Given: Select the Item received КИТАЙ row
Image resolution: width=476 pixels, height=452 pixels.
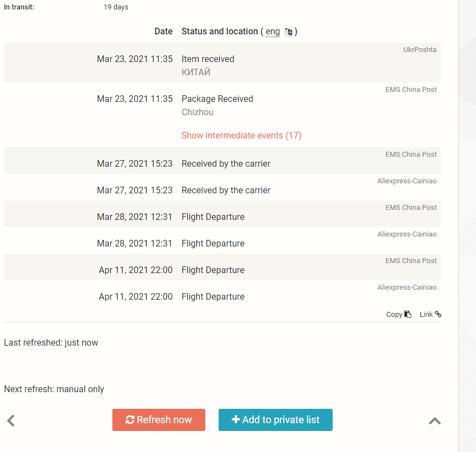Looking at the screenshot, I should [222, 63].
